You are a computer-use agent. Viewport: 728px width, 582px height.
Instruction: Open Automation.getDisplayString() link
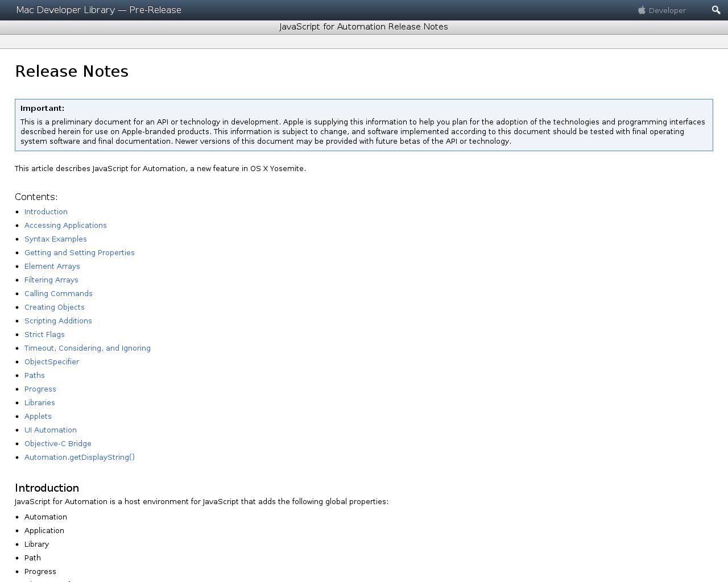coord(80,457)
